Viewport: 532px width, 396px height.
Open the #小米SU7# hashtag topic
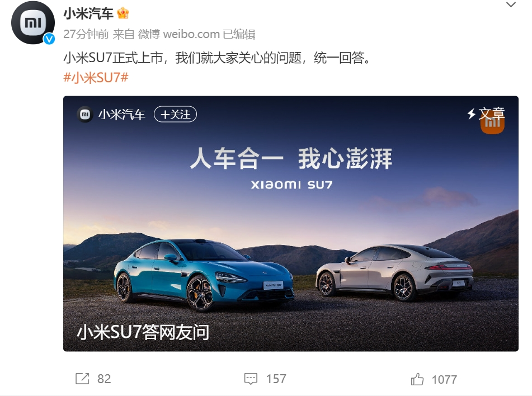[96, 78]
